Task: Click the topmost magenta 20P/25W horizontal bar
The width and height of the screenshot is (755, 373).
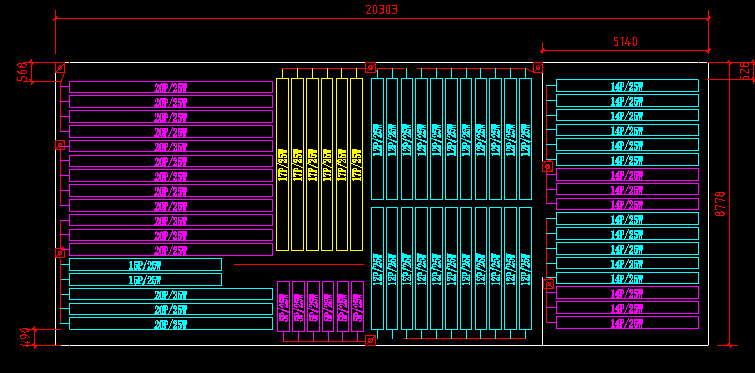Action: point(171,87)
